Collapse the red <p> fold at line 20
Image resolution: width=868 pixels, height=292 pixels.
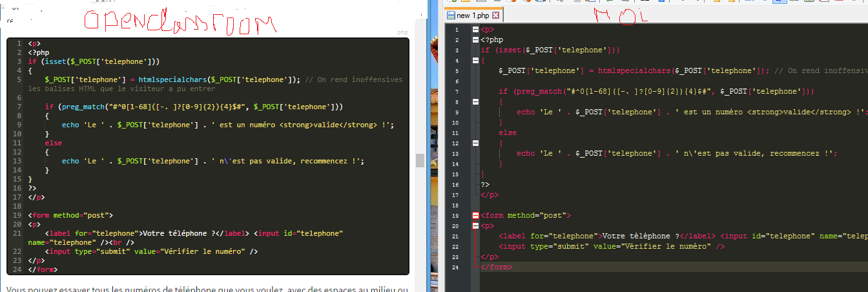point(476,226)
